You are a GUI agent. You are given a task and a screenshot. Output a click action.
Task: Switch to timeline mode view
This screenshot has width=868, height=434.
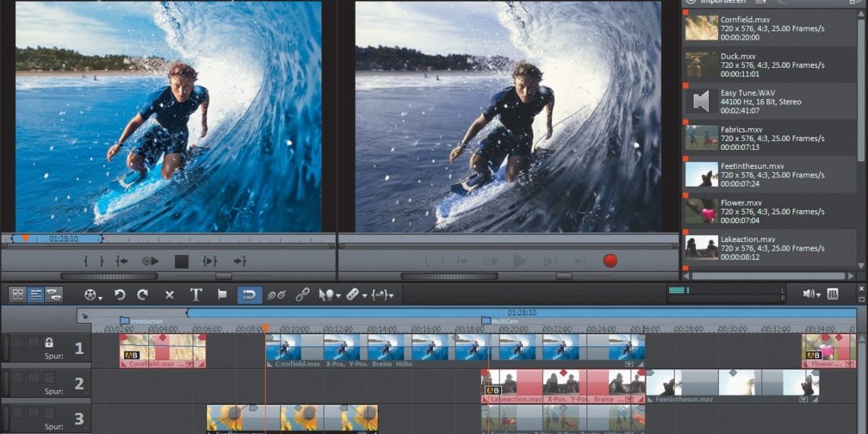36,295
